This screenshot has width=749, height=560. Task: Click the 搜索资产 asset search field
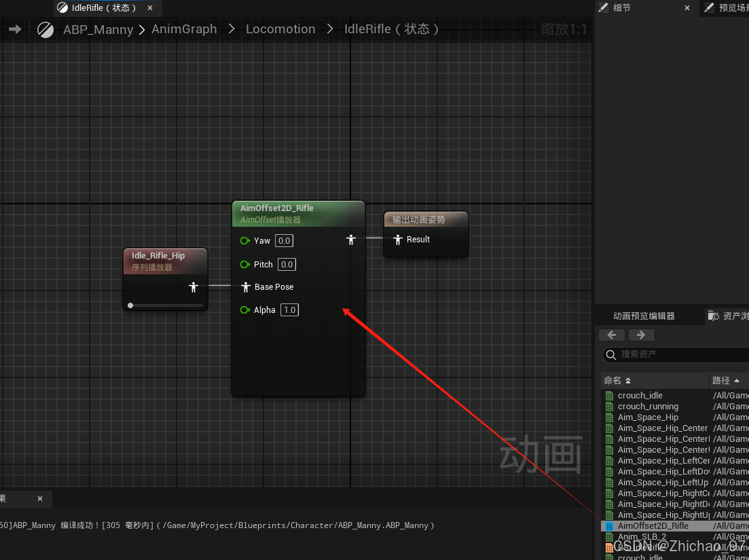click(x=676, y=354)
